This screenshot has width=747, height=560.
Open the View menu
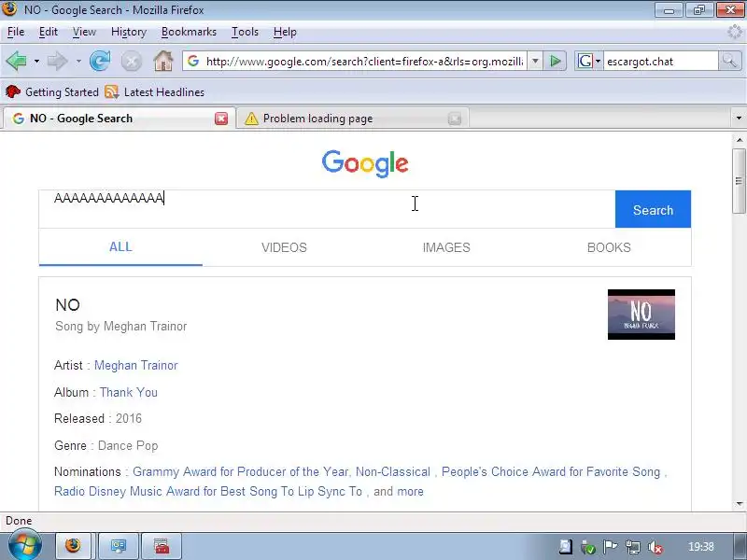coord(84,32)
